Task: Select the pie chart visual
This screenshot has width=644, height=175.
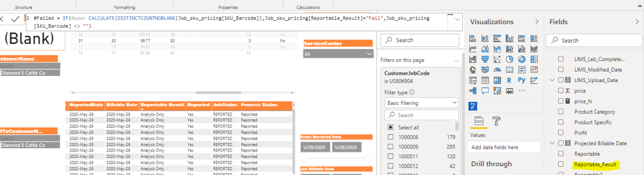Action: click(510, 60)
